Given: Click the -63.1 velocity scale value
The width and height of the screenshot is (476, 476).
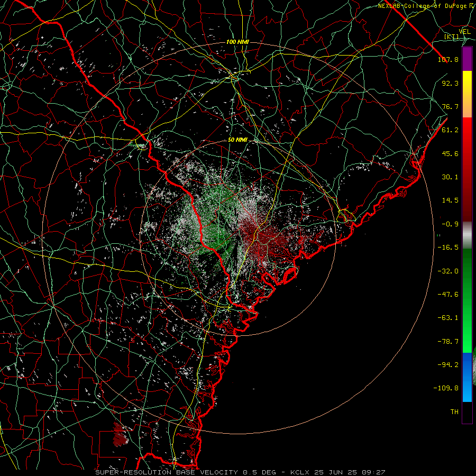Looking at the screenshot, I should (x=448, y=318).
